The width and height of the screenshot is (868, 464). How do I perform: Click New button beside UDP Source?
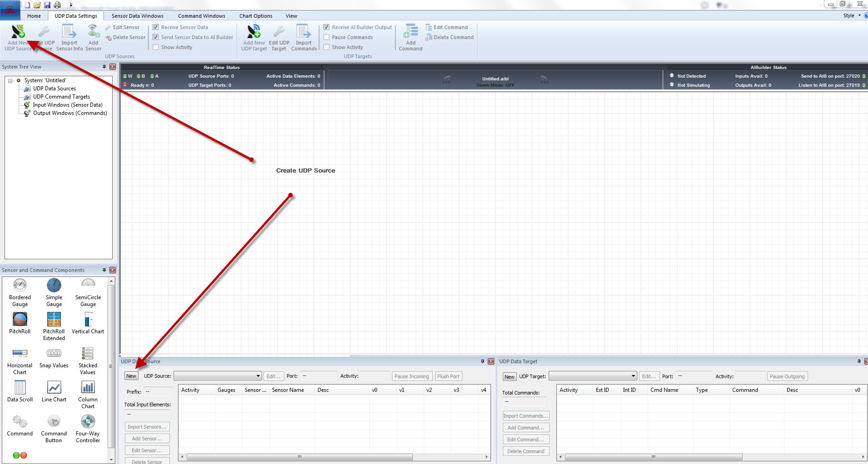tap(131, 376)
